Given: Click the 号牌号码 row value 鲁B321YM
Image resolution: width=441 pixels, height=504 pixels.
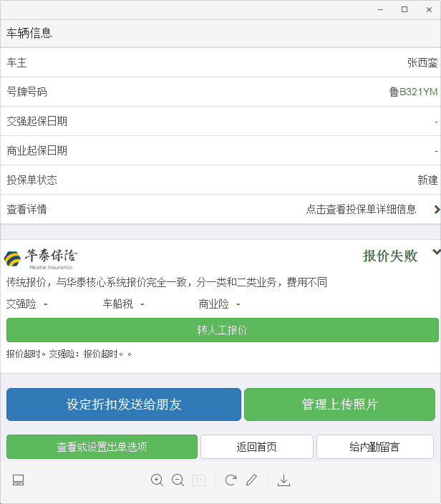Looking at the screenshot, I should (x=413, y=92).
